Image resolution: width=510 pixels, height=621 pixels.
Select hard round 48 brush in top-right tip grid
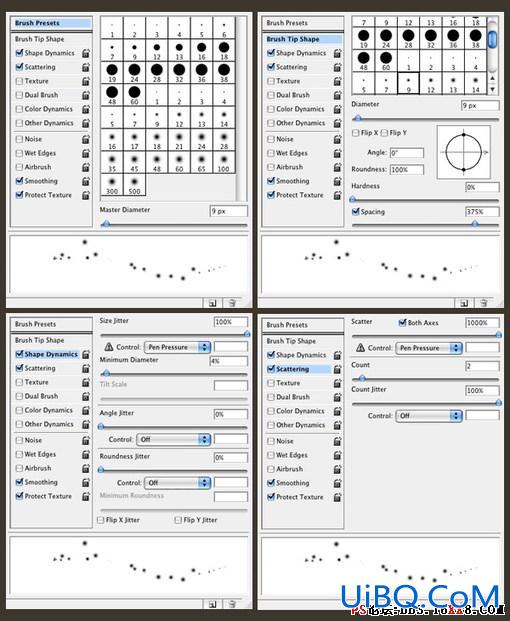[363, 61]
